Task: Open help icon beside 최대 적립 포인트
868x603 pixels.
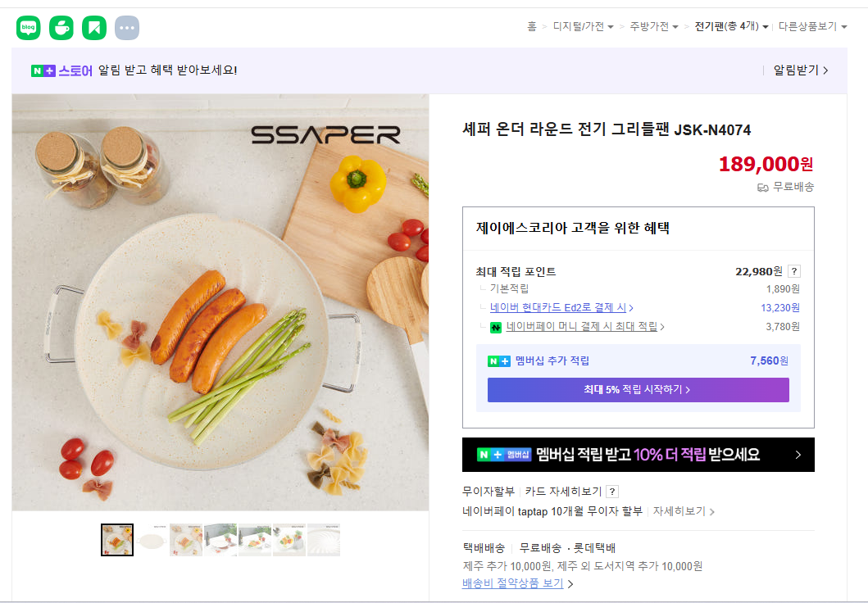Action: 794,271
